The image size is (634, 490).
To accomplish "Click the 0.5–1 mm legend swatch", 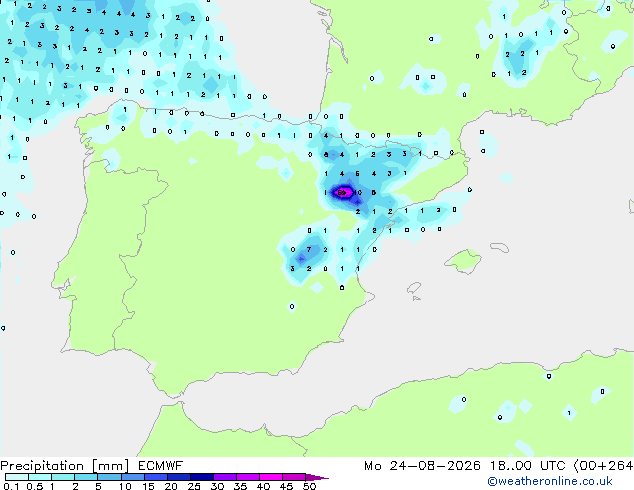I will pos(40,477).
